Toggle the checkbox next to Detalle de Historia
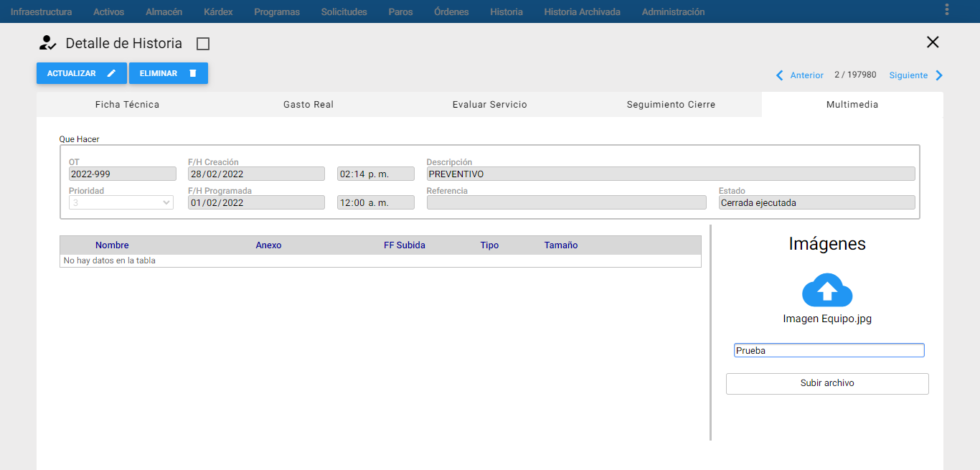980x470 pixels. pyautogui.click(x=203, y=44)
